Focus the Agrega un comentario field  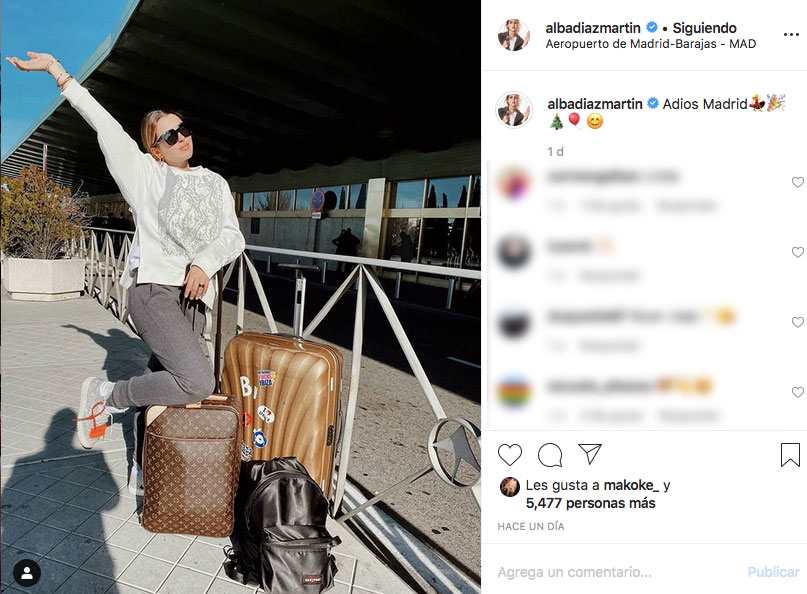coord(618,572)
